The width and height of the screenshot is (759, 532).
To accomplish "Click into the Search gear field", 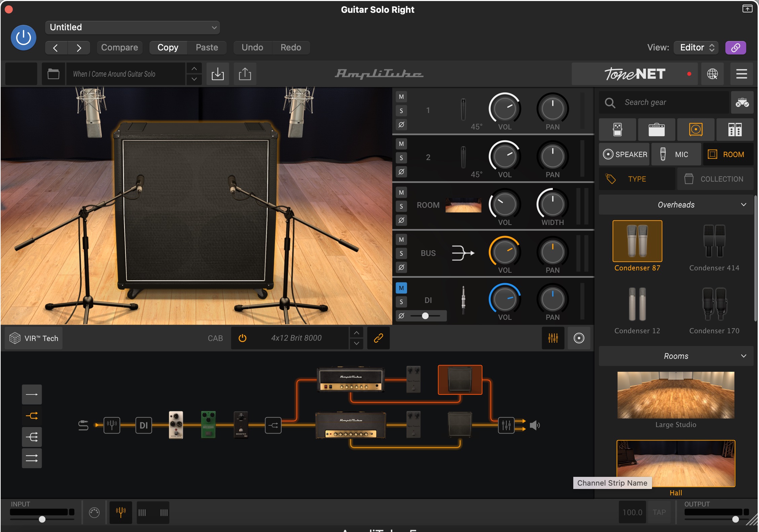I will (664, 102).
